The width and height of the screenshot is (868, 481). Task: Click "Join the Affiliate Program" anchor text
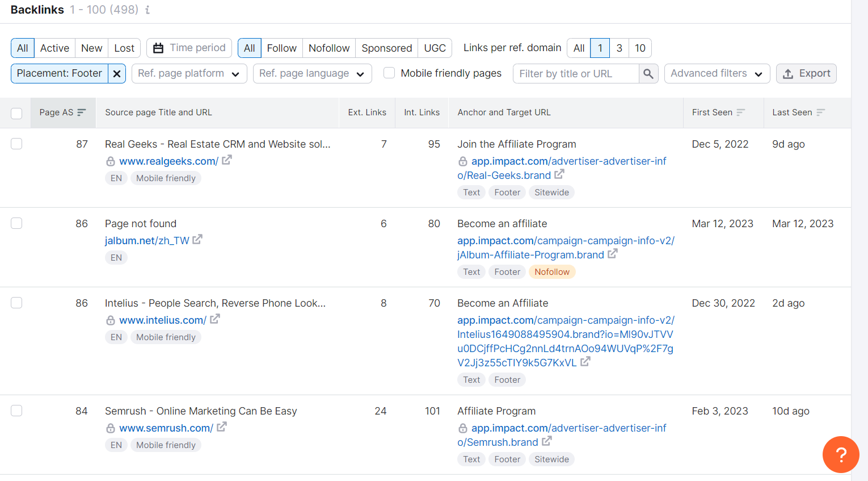pyautogui.click(x=517, y=144)
